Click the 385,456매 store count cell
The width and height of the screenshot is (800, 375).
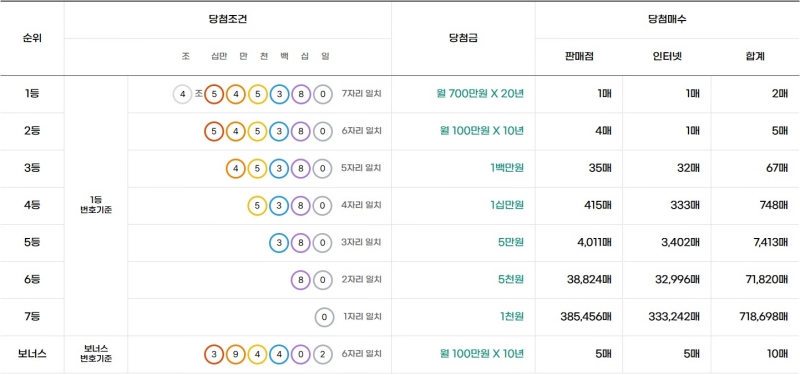586,317
